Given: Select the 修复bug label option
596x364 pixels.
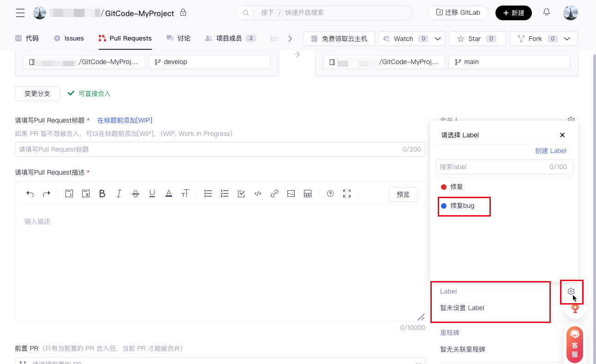Looking at the screenshot, I should click(x=462, y=205).
